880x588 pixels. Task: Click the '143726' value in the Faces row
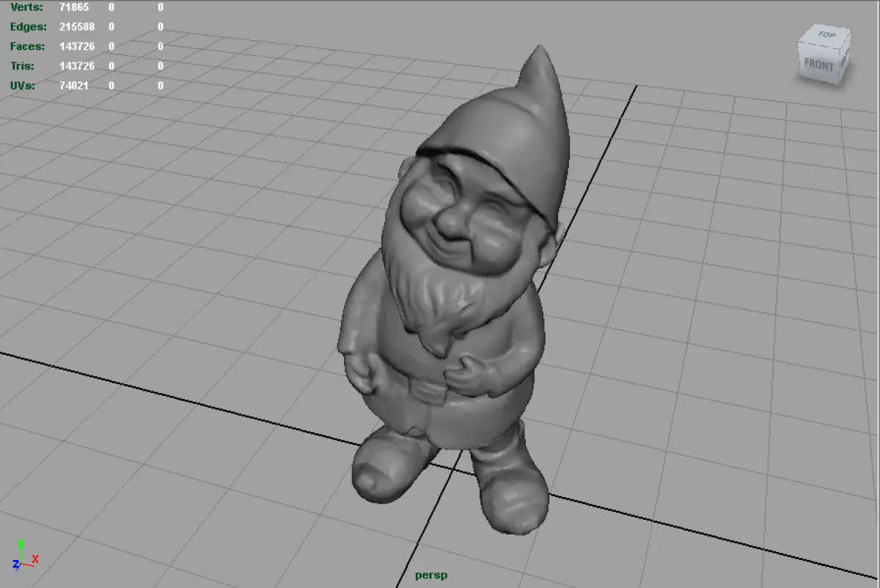pos(77,46)
